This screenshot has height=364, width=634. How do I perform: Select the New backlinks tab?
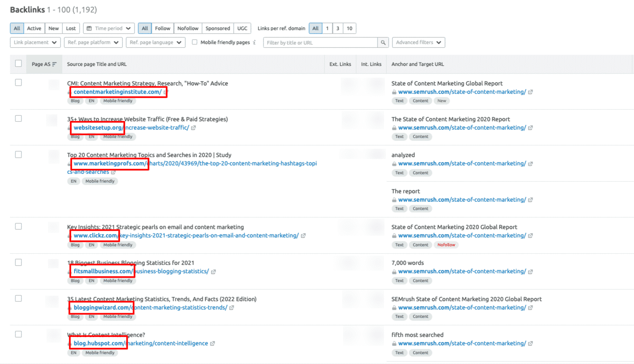tap(54, 28)
